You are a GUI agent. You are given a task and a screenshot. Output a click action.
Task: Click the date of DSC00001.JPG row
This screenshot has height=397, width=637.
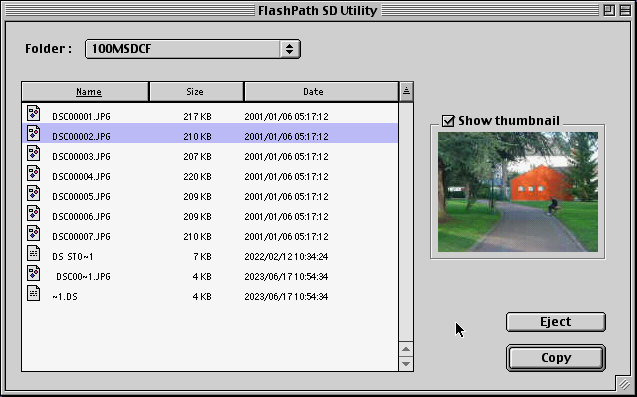286,117
